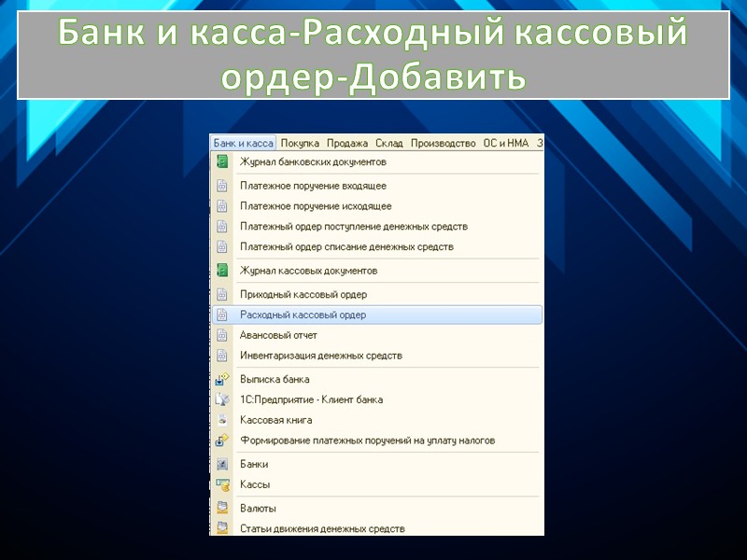747x560 pixels.
Task: Open the Продажа menu
Action: pos(347,143)
